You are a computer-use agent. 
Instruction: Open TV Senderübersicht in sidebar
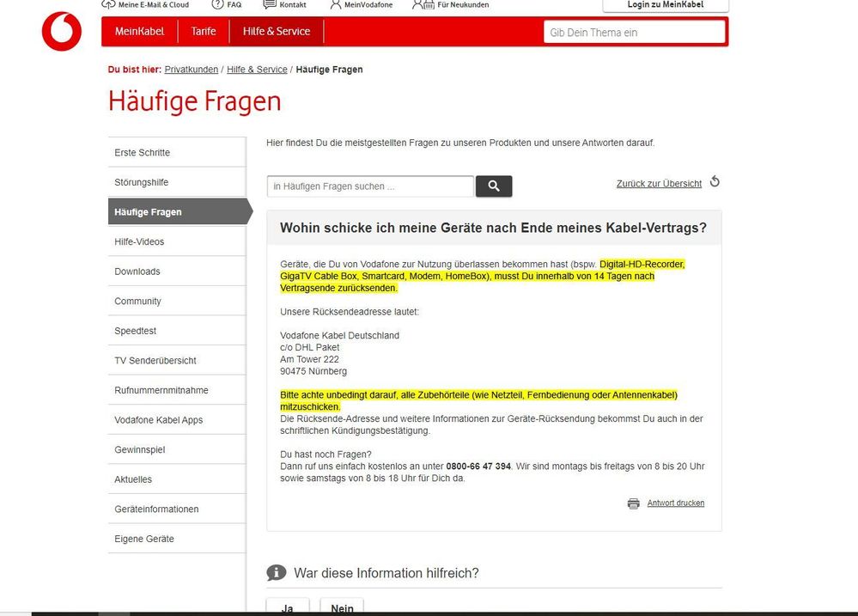point(177,360)
